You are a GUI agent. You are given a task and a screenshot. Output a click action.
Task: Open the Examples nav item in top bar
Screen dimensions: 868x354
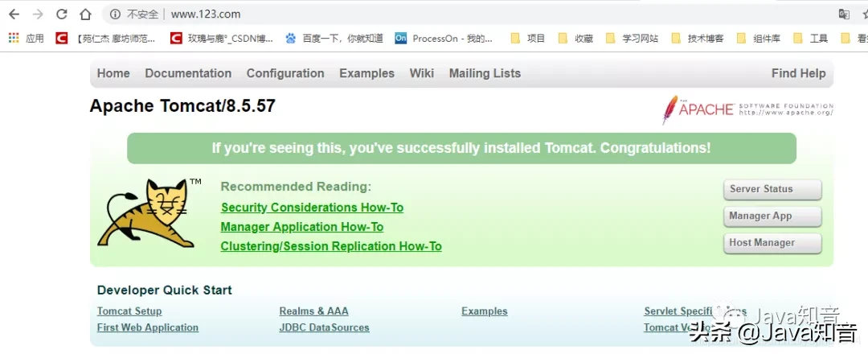click(x=367, y=73)
